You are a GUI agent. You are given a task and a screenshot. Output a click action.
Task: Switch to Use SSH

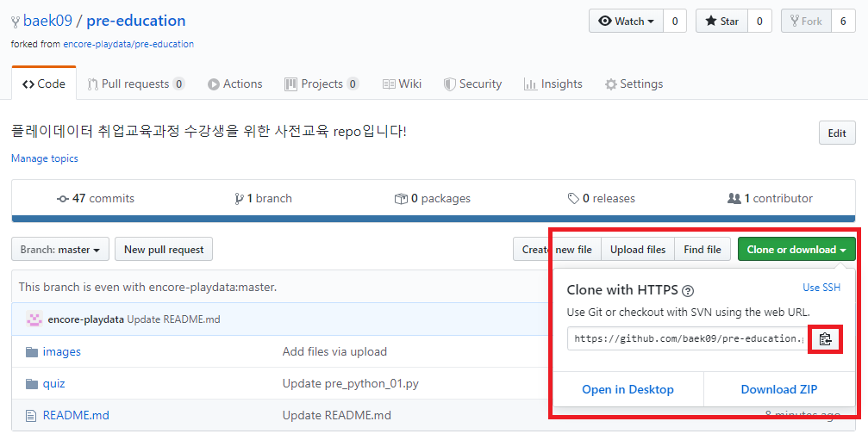coord(821,288)
